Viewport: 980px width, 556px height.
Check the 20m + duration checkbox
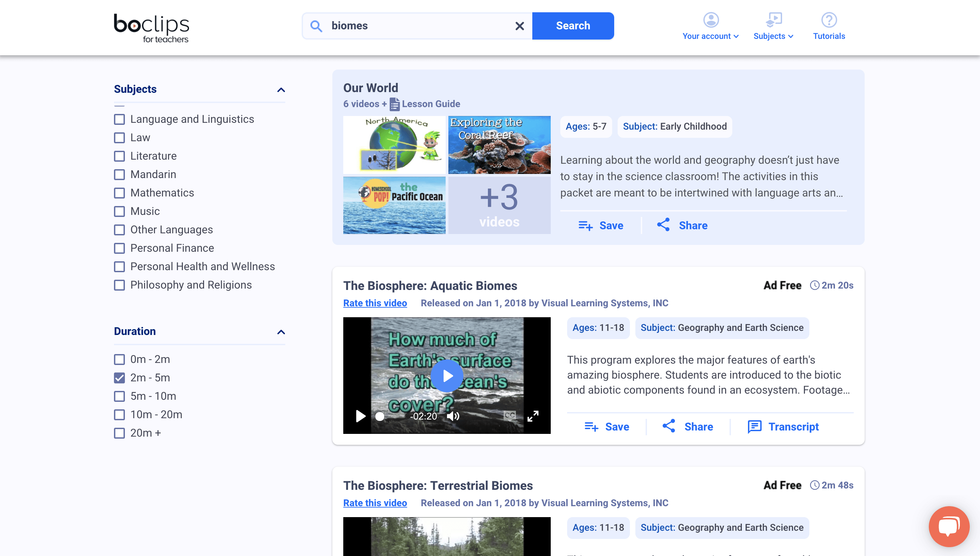pos(119,433)
